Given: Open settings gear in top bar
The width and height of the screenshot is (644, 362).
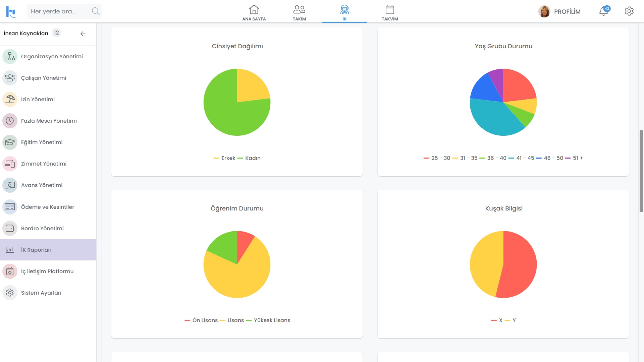Looking at the screenshot, I should [629, 11].
